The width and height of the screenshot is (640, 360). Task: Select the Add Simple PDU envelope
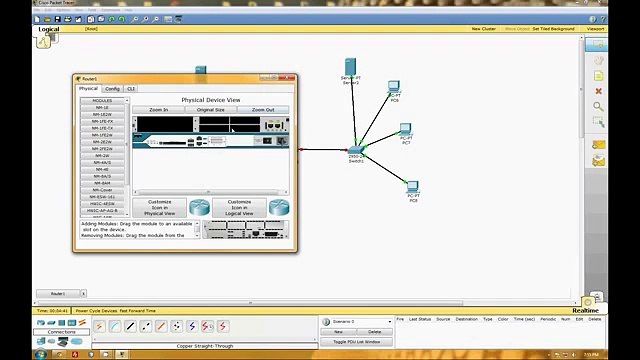(x=598, y=145)
